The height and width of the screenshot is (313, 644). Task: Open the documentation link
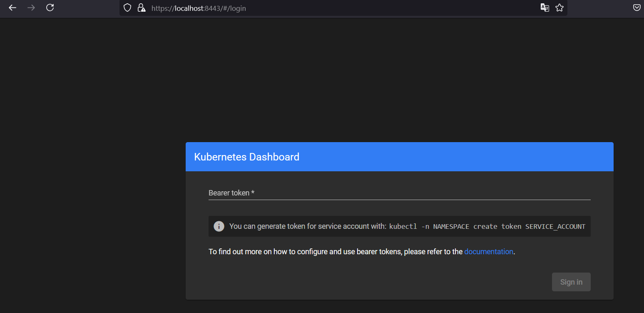488,251
